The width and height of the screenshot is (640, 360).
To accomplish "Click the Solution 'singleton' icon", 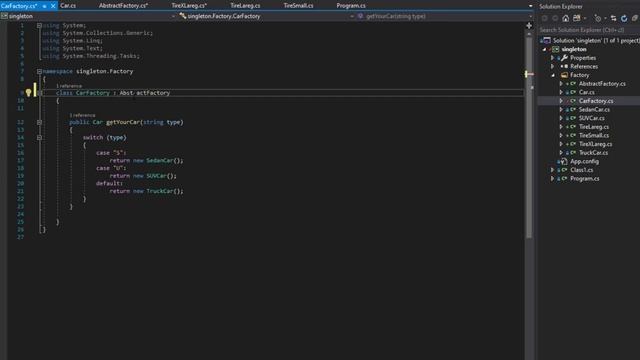I will coord(547,40).
